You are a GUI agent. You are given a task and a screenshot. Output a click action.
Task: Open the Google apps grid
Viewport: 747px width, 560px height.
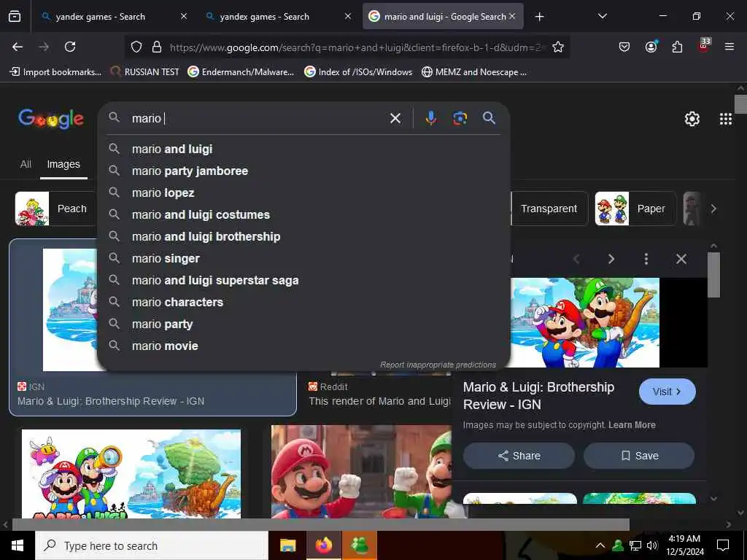(726, 119)
